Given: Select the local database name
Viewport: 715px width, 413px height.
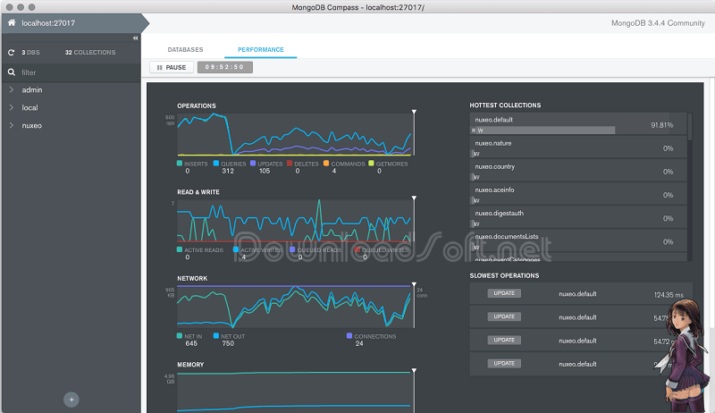Looking at the screenshot, I should (x=30, y=108).
